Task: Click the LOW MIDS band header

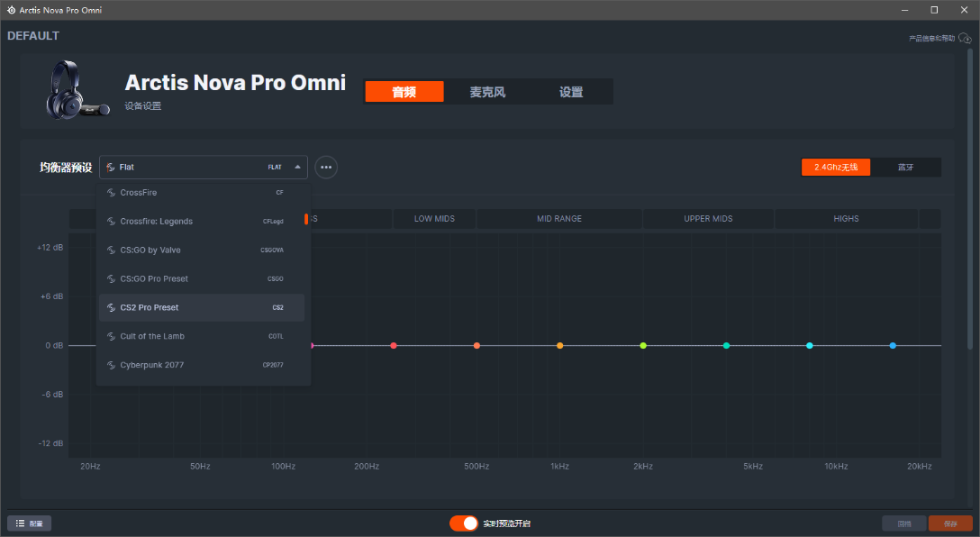Action: 434,219
